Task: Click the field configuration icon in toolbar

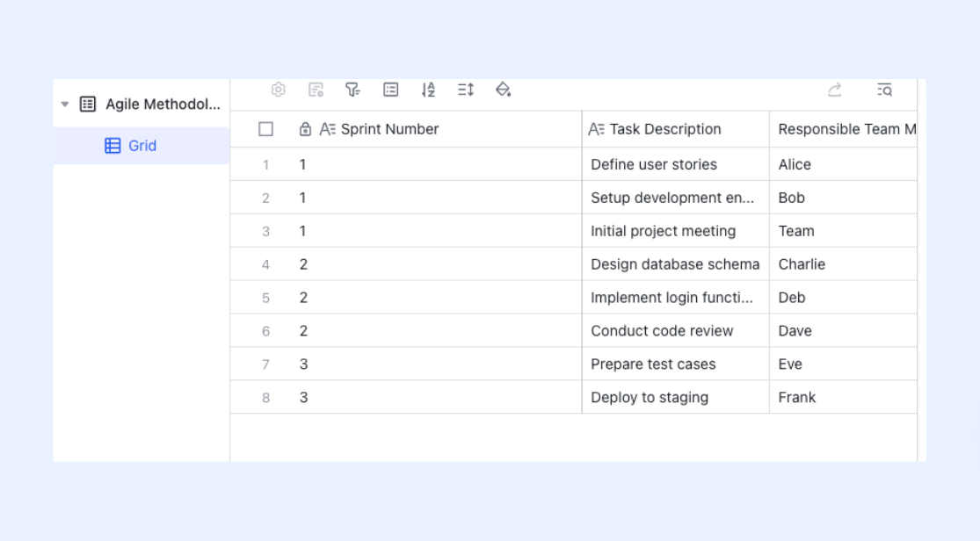Action: (316, 90)
